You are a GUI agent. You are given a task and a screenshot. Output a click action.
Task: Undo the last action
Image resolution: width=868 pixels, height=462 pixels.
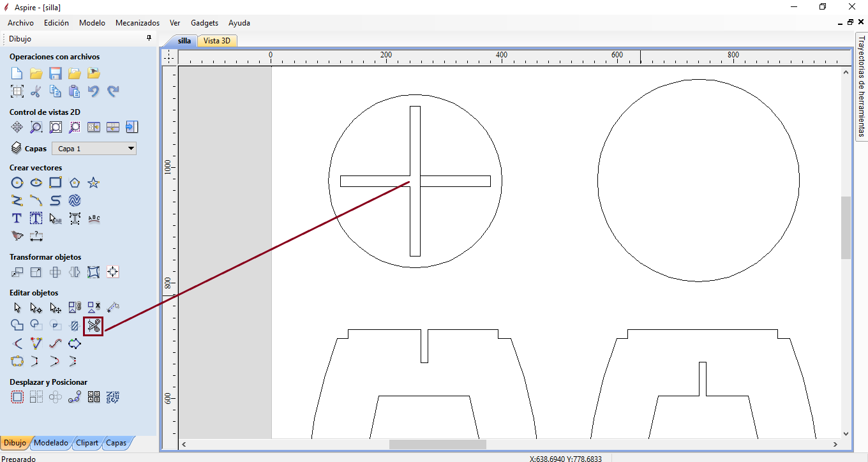click(x=94, y=91)
